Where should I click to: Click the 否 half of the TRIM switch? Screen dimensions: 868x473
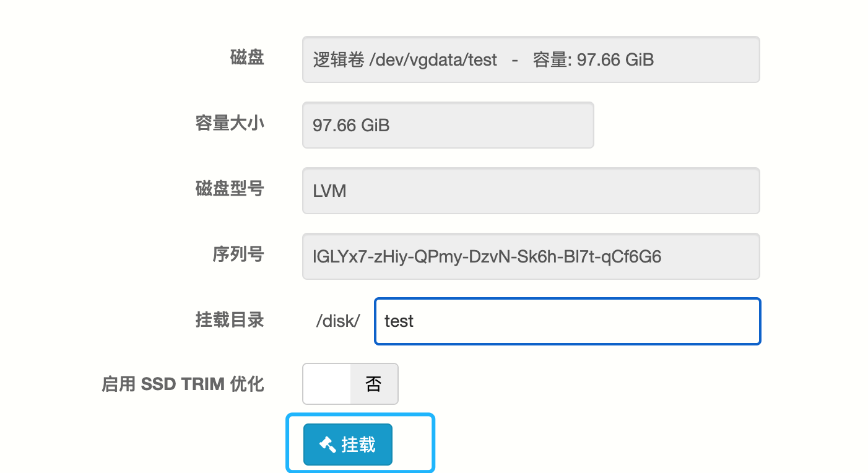click(373, 384)
